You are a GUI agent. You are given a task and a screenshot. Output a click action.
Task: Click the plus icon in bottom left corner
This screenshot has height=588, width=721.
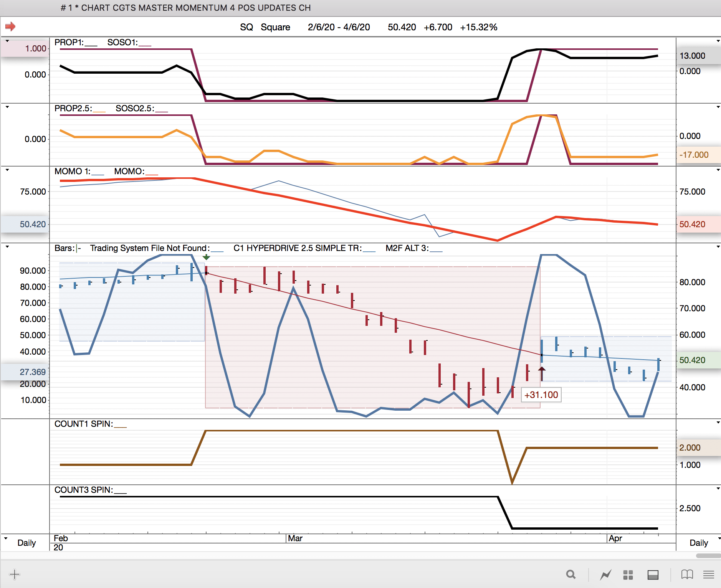point(15,574)
